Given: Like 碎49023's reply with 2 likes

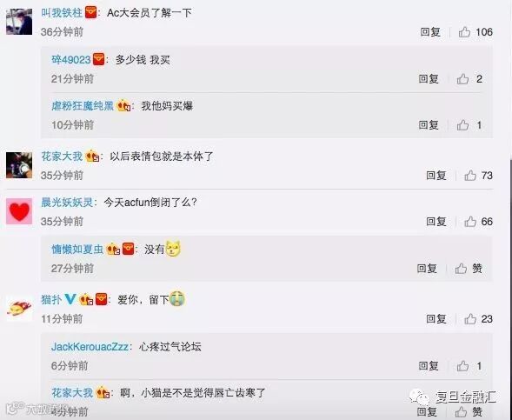Looking at the screenshot, I should 462,79.
